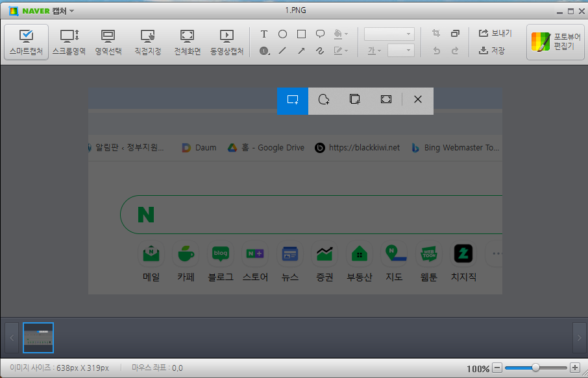The height and width of the screenshot is (378, 588).
Task: Click the 보내기 send button
Action: (x=495, y=33)
